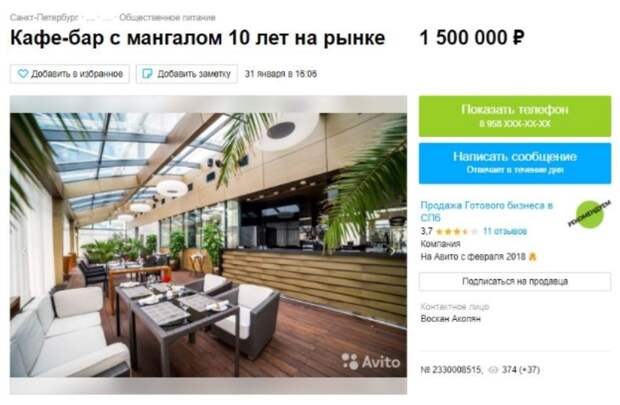Go to Санкт-Петербург breadcrumb
620x405 pixels.
[x=43, y=17]
